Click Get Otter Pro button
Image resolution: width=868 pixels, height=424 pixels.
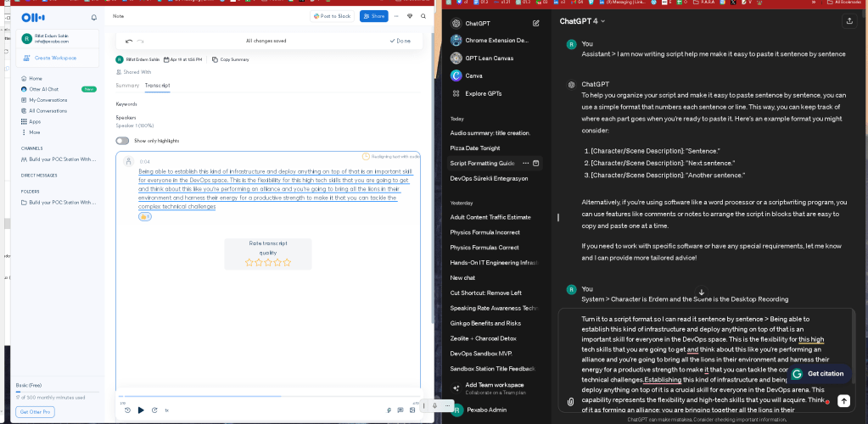tap(35, 412)
